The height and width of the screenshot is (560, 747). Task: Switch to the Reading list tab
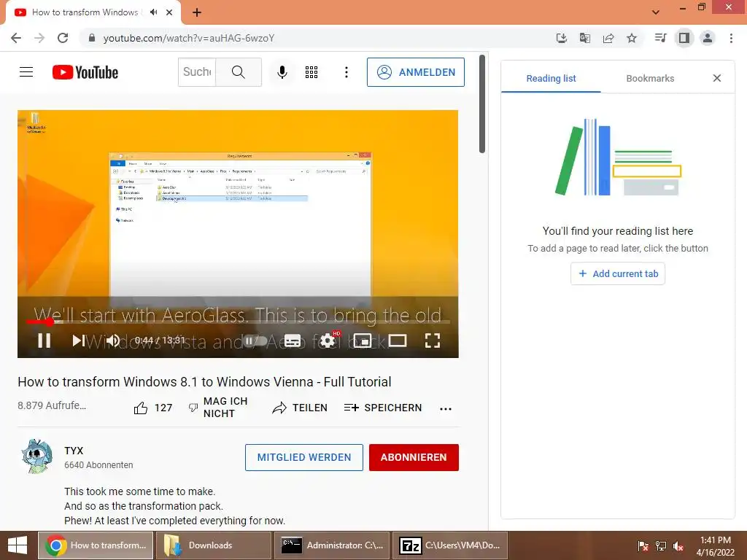click(x=551, y=79)
